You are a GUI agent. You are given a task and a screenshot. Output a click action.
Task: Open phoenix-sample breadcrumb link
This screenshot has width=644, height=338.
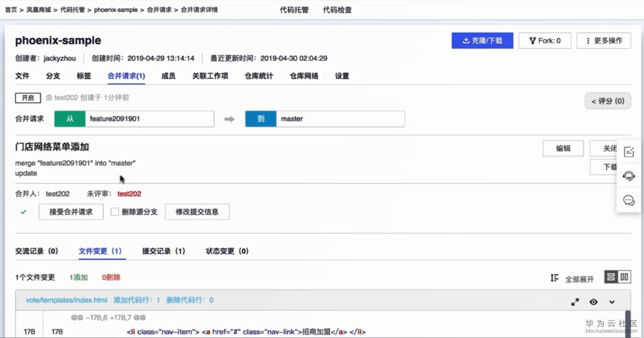tap(116, 10)
